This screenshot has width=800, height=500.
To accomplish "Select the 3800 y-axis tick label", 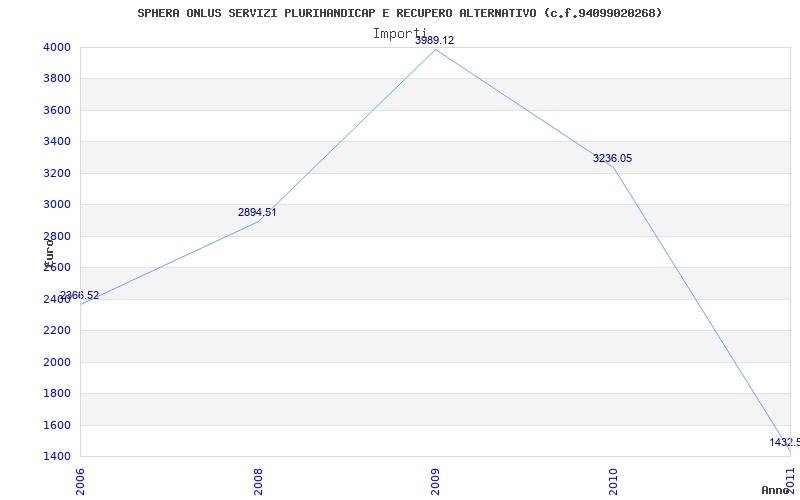I will coord(57,79).
